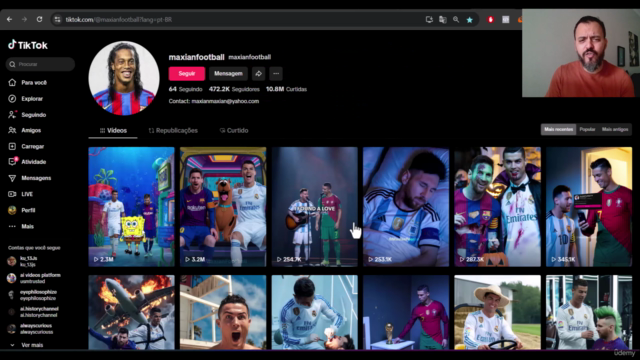Viewport: 640px width, 360px height.
Task: Click the Seguir follow button
Action: click(187, 73)
